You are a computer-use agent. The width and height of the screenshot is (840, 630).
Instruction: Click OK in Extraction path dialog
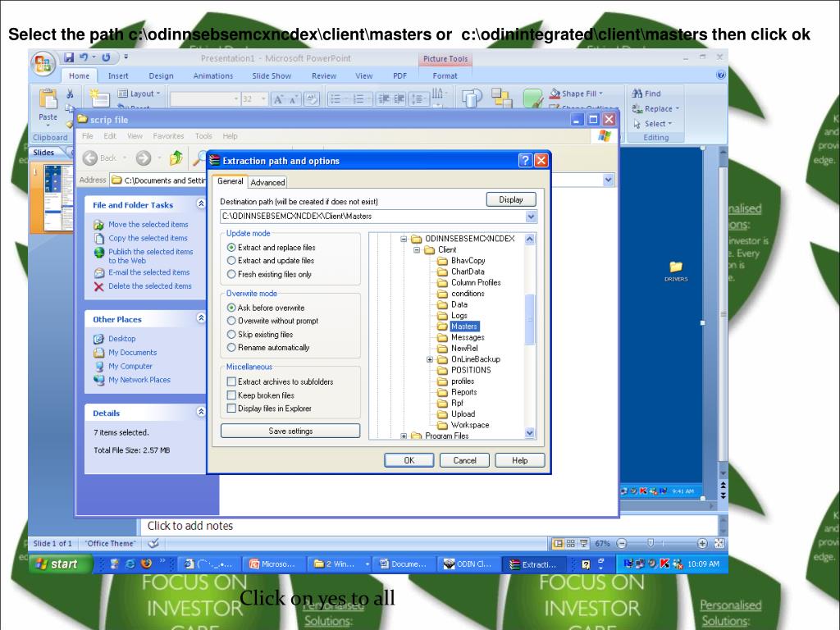point(409,461)
